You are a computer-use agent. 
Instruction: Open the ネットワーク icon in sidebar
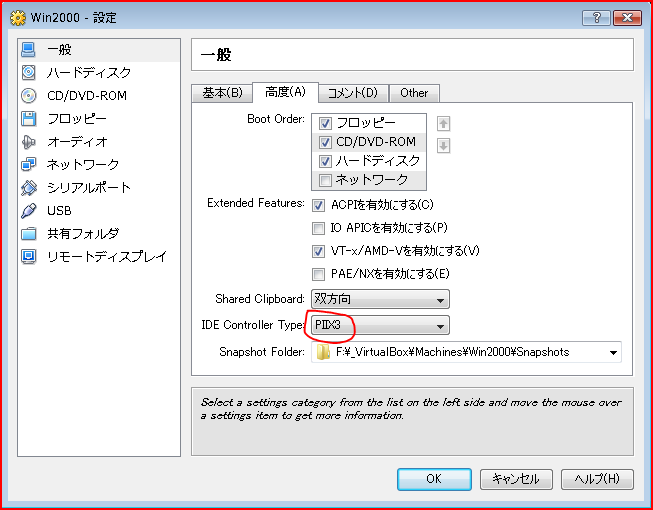click(x=28, y=165)
